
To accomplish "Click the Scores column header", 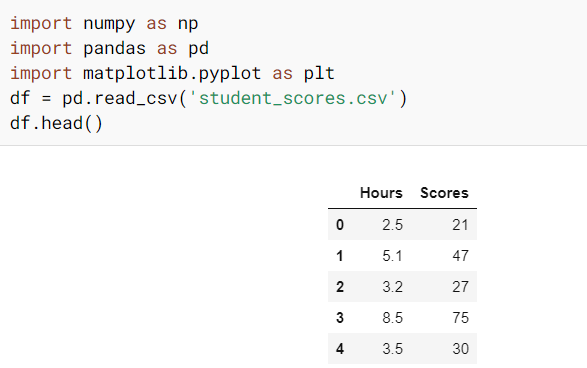I will coord(444,193).
